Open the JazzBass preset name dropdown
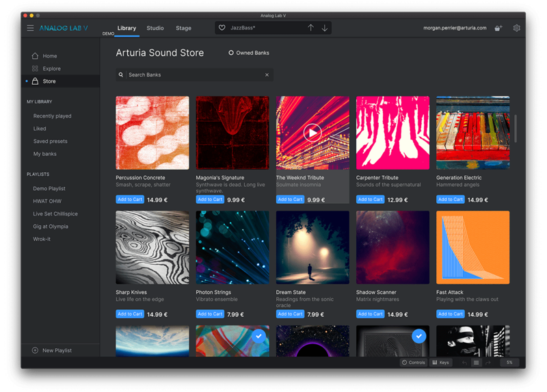This screenshot has height=392, width=547. point(263,28)
